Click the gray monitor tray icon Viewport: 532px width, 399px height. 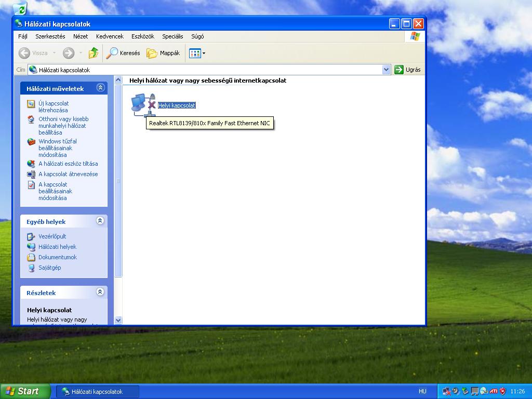pyautogui.click(x=475, y=391)
